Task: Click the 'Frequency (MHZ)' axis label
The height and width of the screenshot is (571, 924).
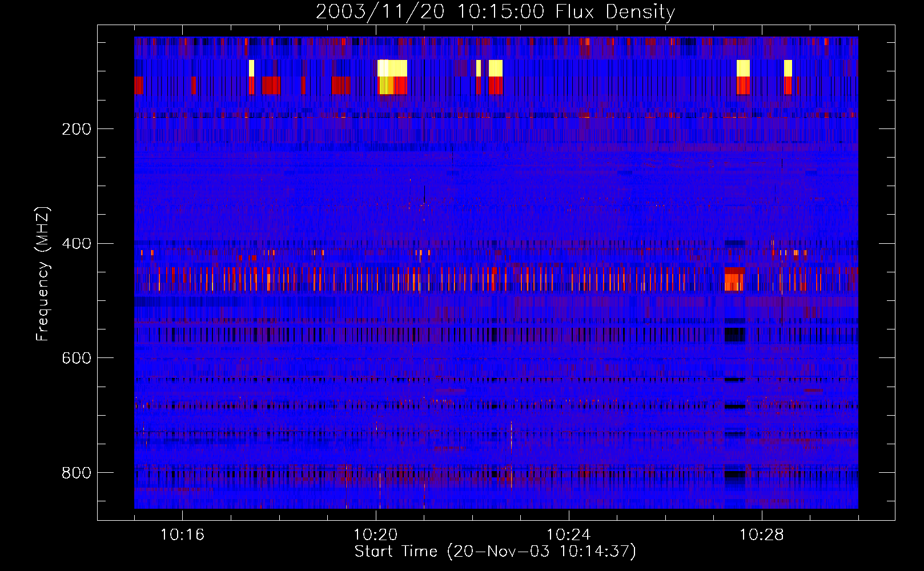Action: (42, 274)
